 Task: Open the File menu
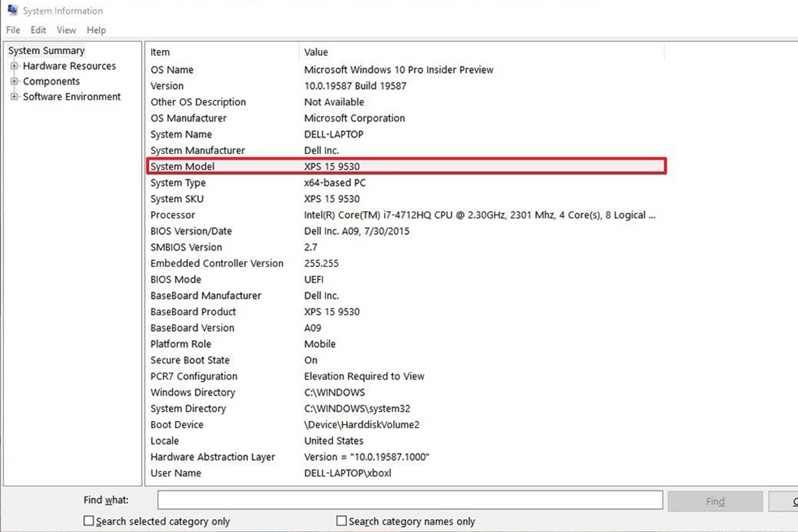(13, 30)
